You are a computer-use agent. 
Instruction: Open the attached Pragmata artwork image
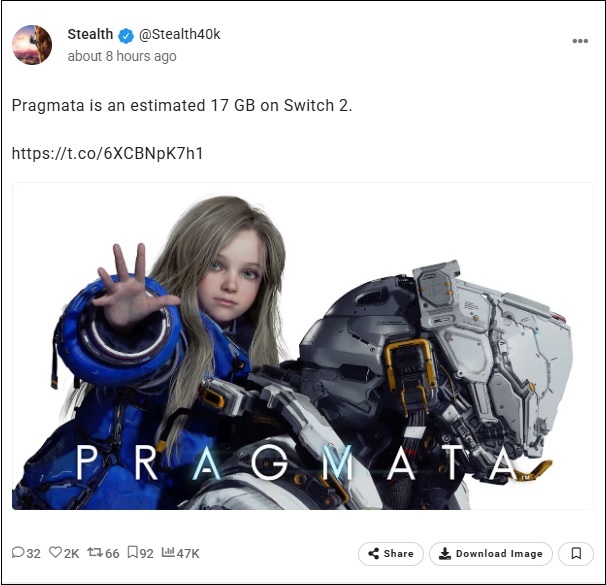click(x=303, y=346)
